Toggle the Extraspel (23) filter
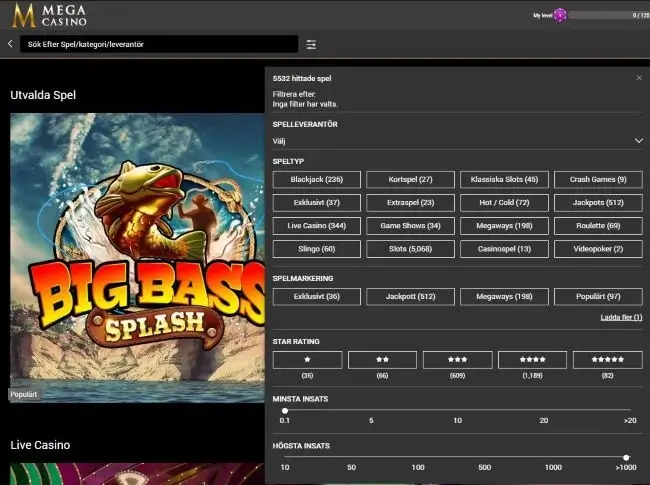The width and height of the screenshot is (650, 485). point(410,203)
